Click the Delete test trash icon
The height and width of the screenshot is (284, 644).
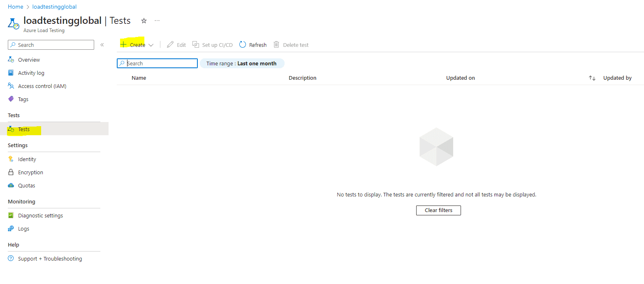(x=276, y=44)
